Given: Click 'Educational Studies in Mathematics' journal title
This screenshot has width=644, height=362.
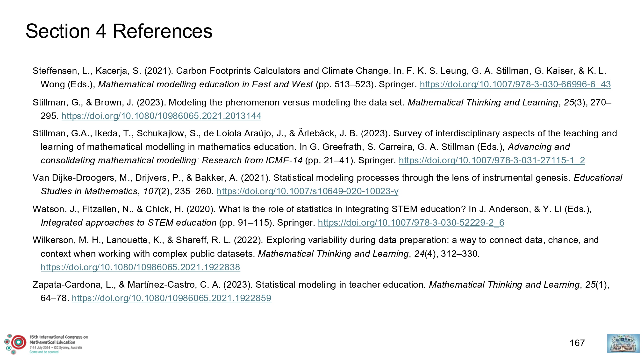Looking at the screenshot, I should pyautogui.click(x=331, y=185).
